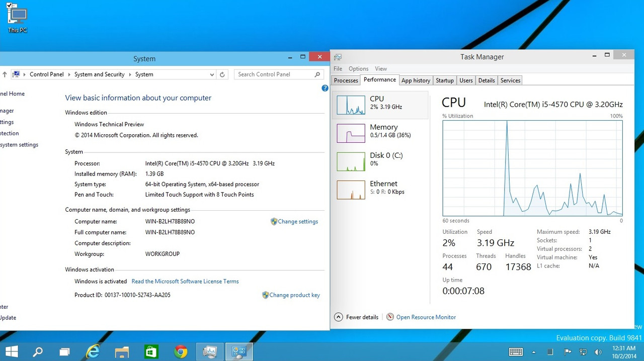
Task: Expand the arrow after Control Panel breadcrumb
Action: [69, 74]
